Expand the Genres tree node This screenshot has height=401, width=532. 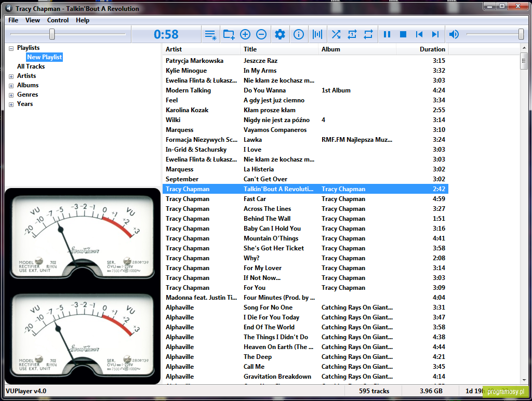11,95
